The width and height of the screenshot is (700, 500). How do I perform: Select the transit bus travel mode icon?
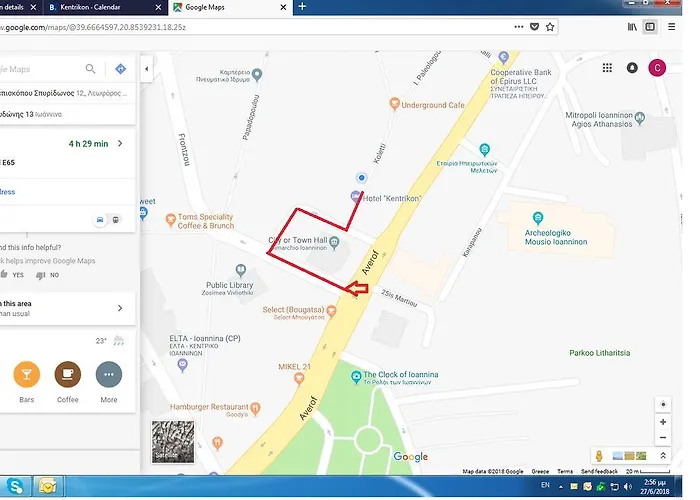tap(116, 220)
